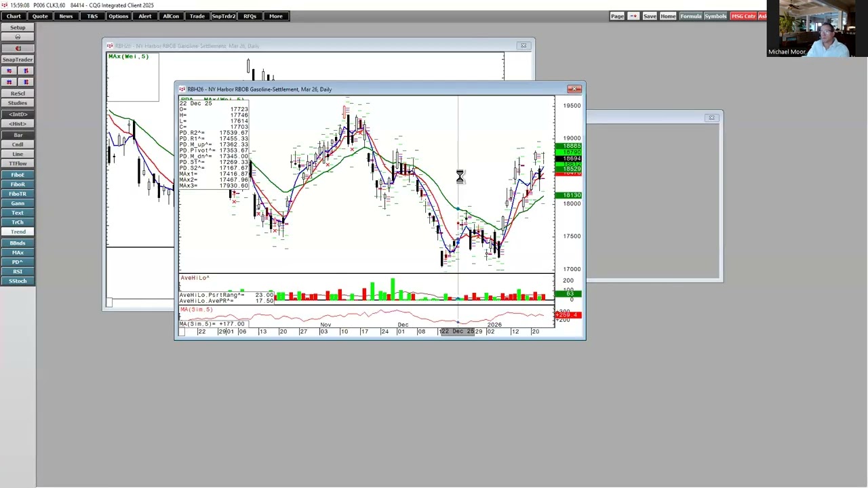Open the Chart menu
The height and width of the screenshot is (488, 868).
pyautogui.click(x=14, y=16)
